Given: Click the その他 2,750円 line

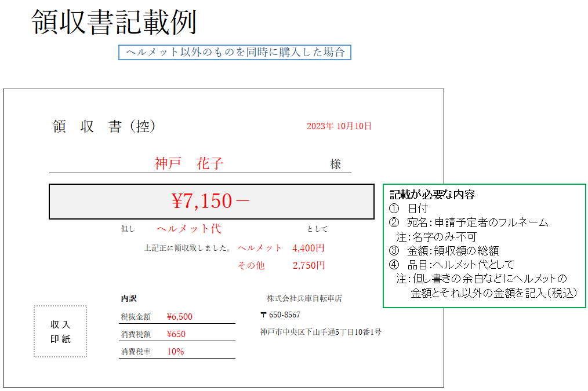Looking at the screenshot, I should click(281, 265).
